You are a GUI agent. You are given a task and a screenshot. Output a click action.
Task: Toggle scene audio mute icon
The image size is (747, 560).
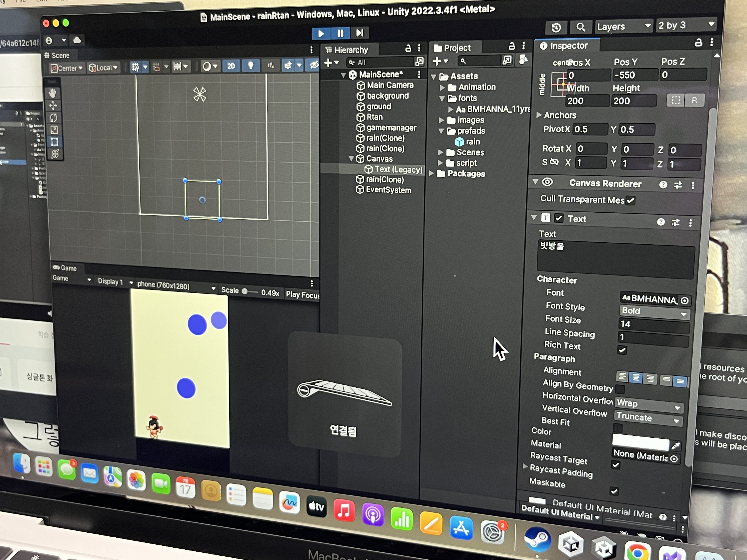(271, 66)
